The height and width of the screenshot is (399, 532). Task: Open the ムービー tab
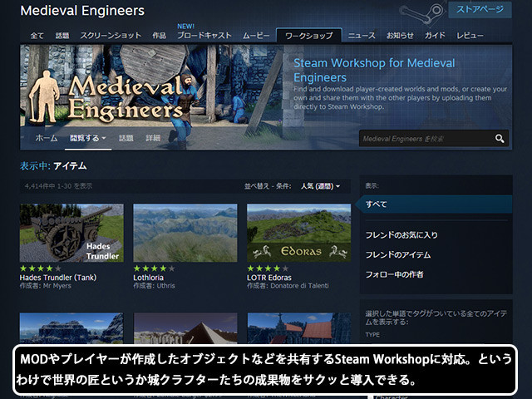pos(256,36)
